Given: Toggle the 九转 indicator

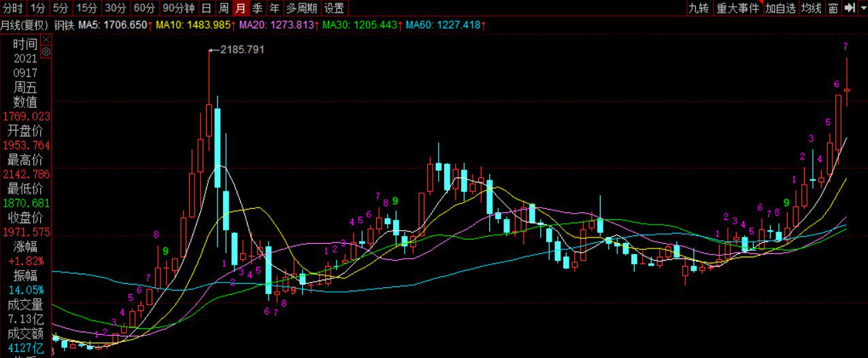Looking at the screenshot, I should pos(698,8).
